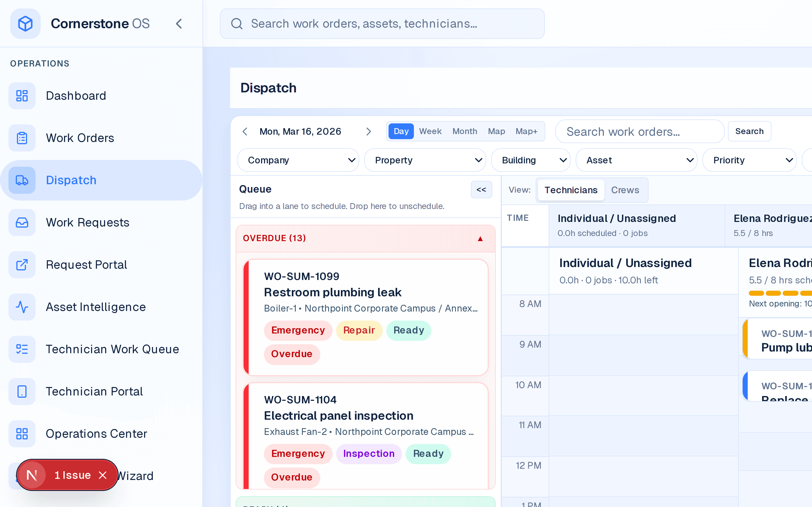Viewport: 812px width, 507px height.
Task: Click the Work Orders clipboard icon
Action: coord(22,138)
